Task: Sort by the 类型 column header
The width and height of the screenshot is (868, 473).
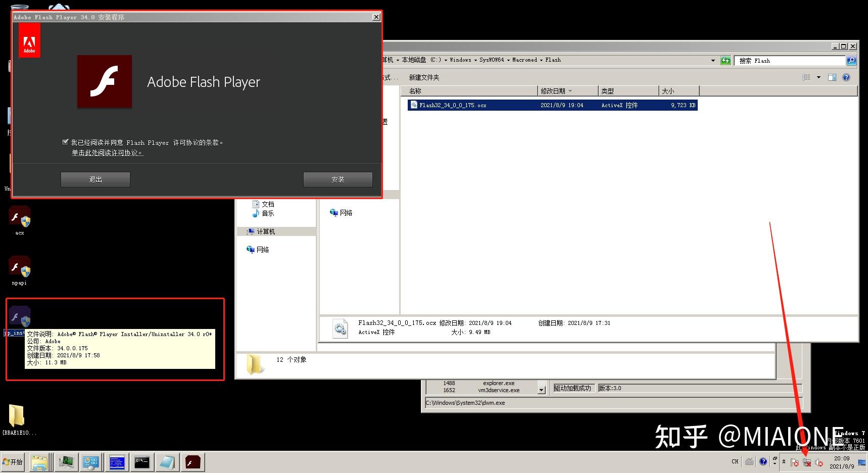Action: [629, 91]
